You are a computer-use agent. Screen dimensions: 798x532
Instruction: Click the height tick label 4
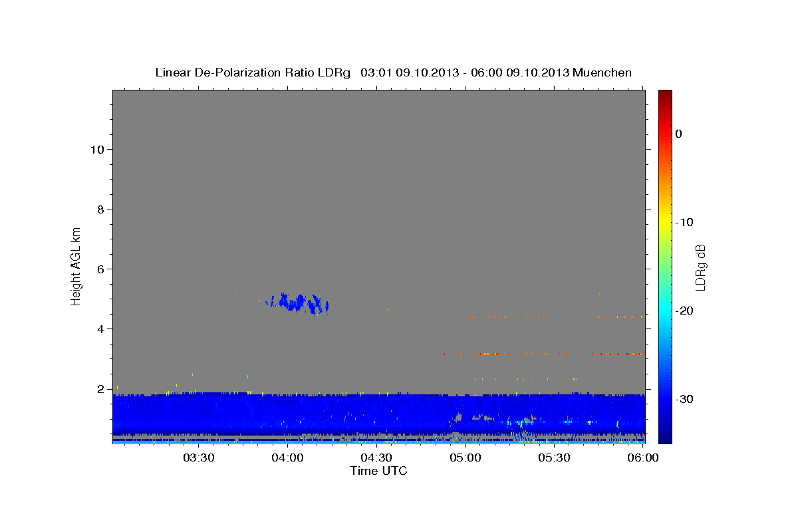100,329
